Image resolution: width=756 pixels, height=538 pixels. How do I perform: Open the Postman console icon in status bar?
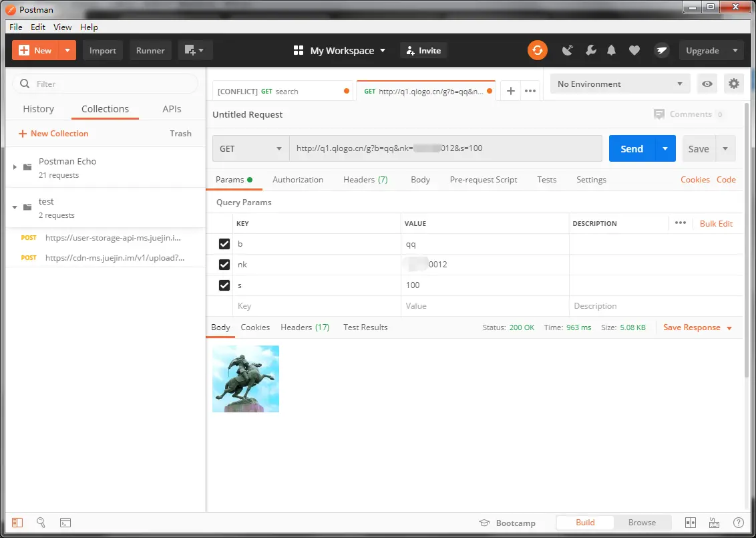click(65, 523)
